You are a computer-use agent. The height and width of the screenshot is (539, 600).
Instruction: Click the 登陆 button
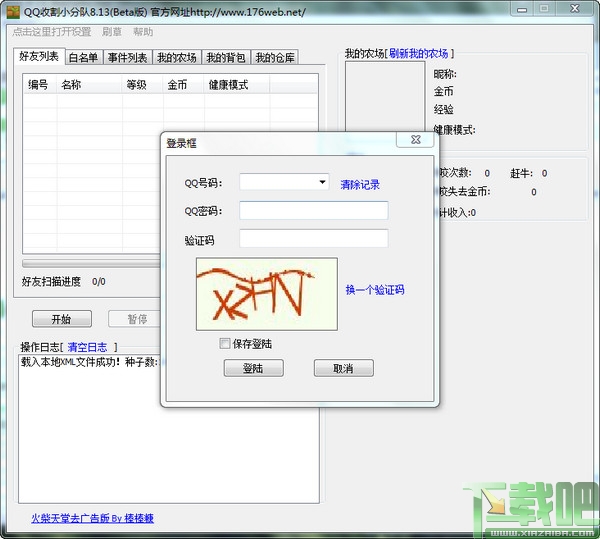(x=253, y=368)
